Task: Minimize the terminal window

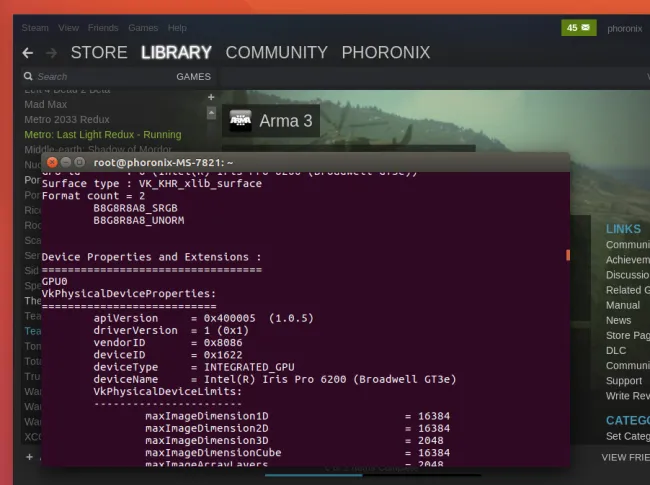Action: tap(66, 162)
